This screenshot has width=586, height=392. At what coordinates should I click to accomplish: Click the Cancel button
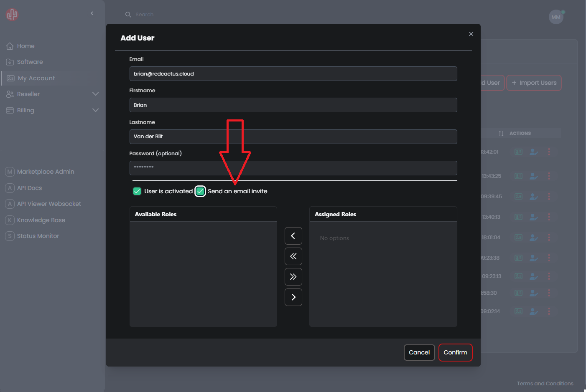click(x=419, y=352)
